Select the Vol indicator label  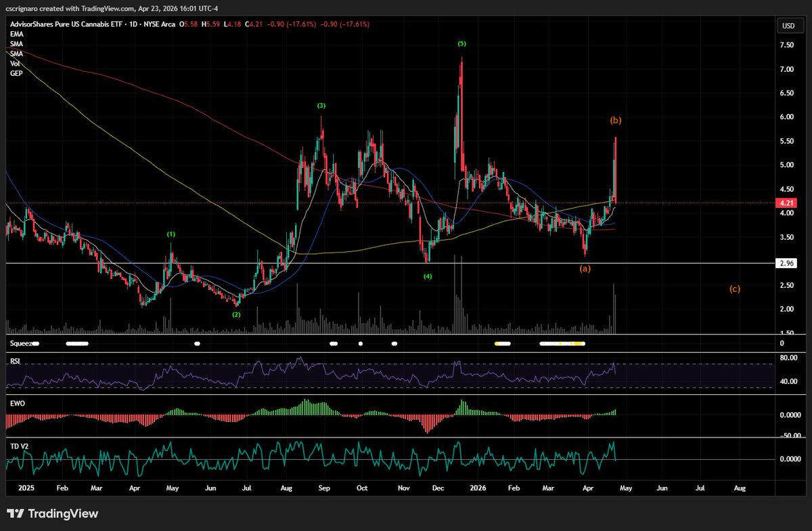tap(14, 63)
